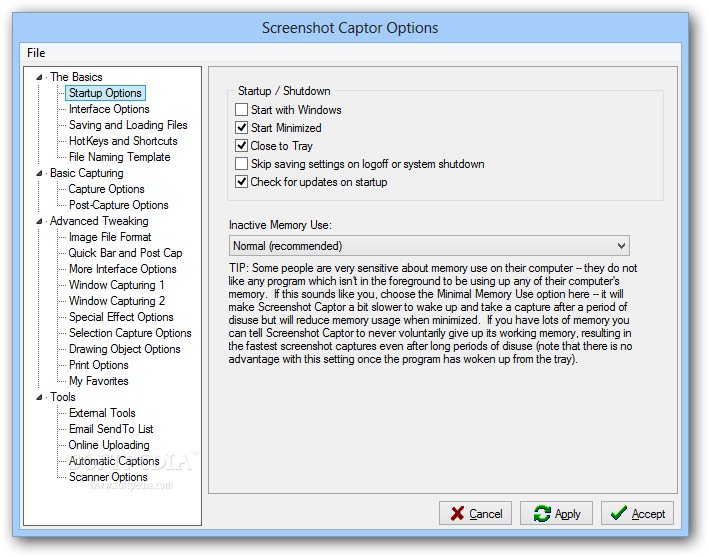This screenshot has height=557, width=709.
Task: Collapse The Basics tree section
Action: point(39,77)
